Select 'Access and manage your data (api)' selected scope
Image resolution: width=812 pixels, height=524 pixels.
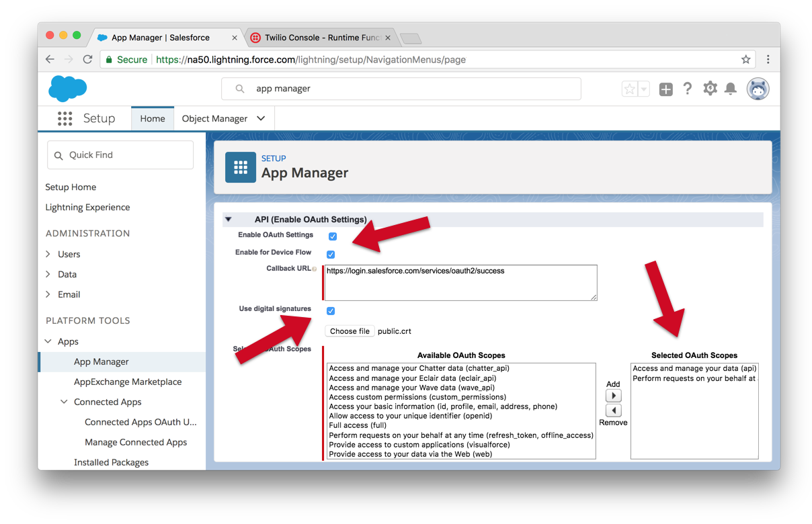[x=694, y=368]
